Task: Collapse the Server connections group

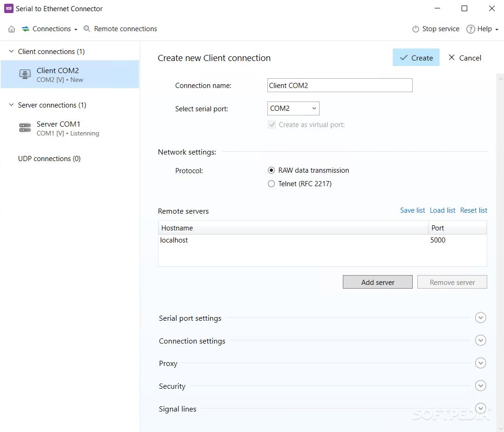Action: click(x=11, y=105)
